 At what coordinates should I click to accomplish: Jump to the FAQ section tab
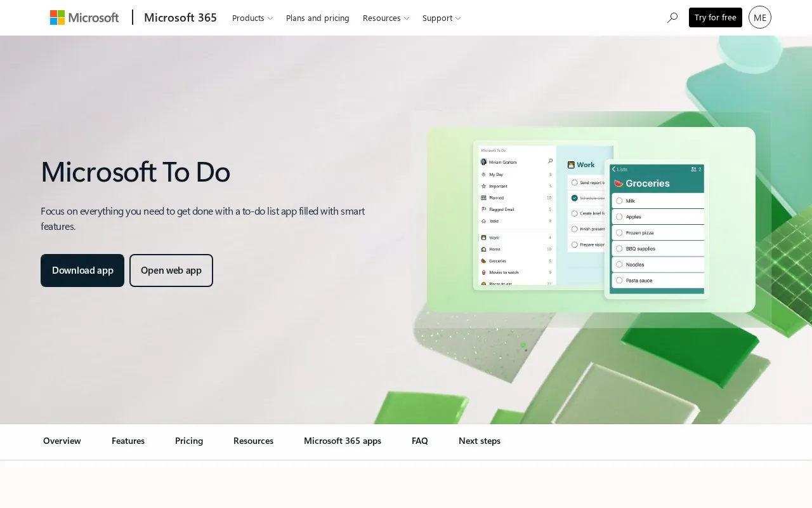420,441
